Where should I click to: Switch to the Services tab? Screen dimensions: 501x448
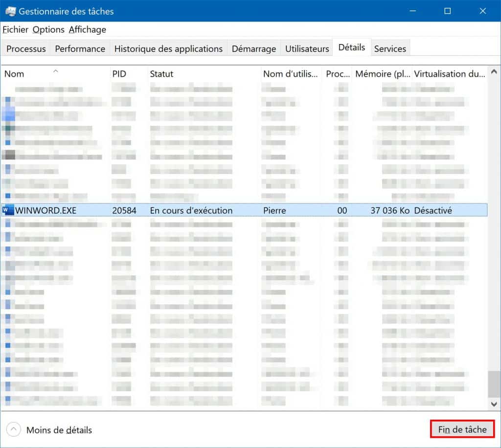390,49
